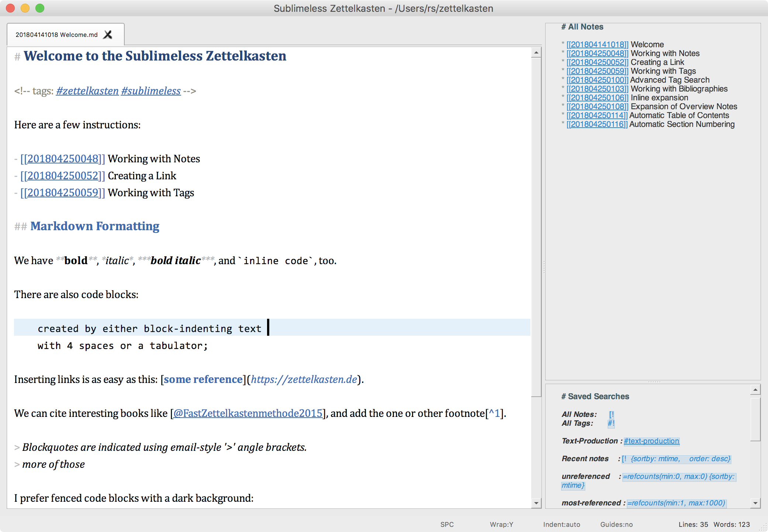Viewport: 768px width, 532px height.
Task: Click the splitter handle between notes and searches
Action: 654,382
